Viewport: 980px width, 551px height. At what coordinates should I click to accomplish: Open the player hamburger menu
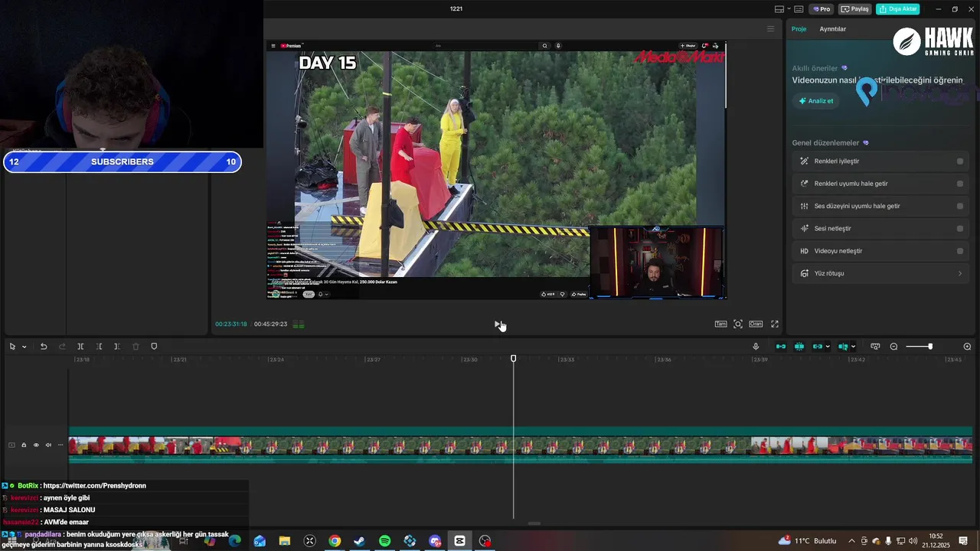[771, 29]
